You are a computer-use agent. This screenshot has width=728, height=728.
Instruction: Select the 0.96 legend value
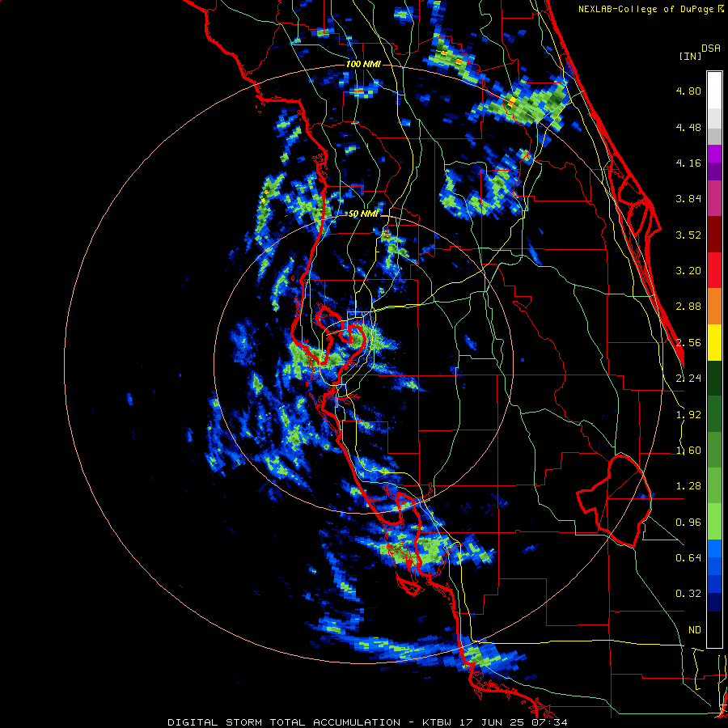click(x=688, y=523)
